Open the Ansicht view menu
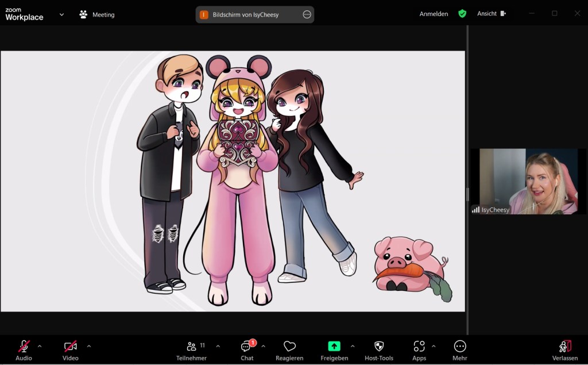Screen dimensions: 588x365 [x=491, y=14]
